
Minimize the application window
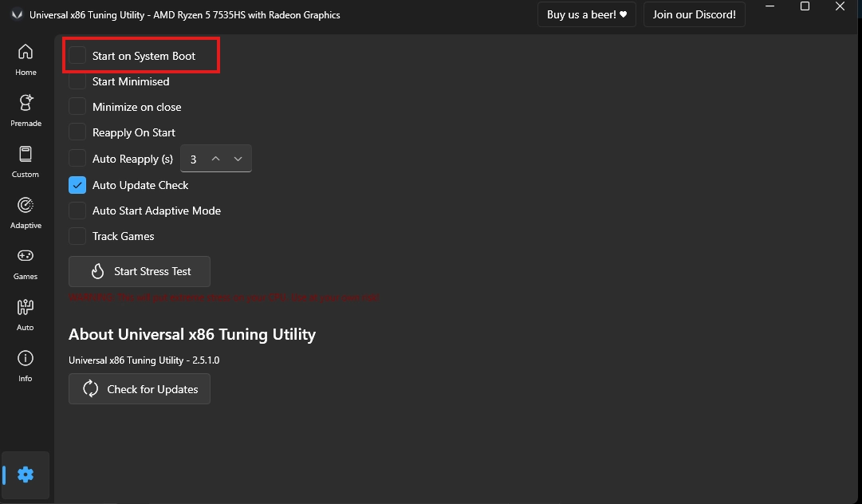pos(770,6)
